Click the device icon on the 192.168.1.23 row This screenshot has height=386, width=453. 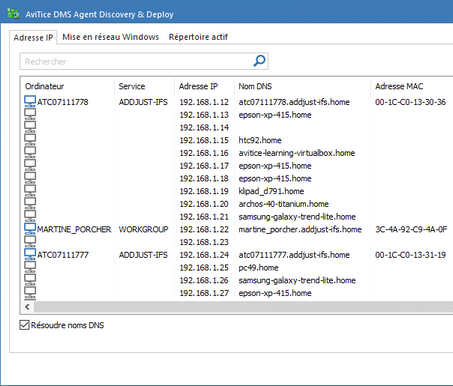tap(30, 241)
